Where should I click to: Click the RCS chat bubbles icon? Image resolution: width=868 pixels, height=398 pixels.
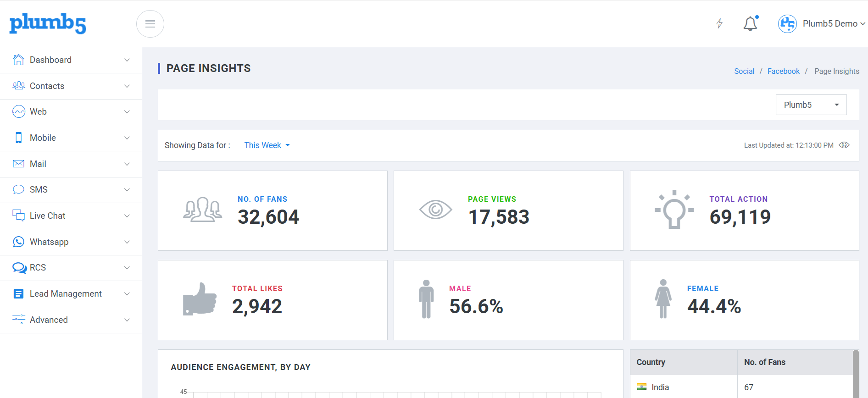19,268
